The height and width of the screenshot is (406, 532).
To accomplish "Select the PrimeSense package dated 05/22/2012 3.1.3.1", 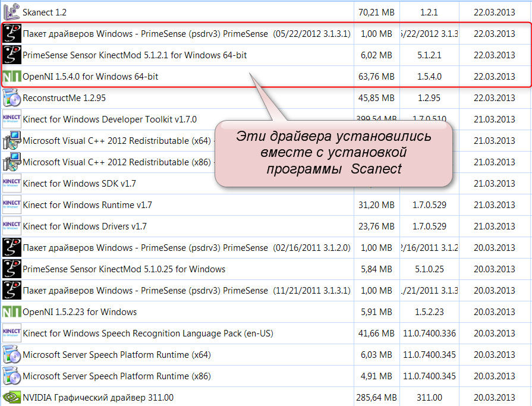I will click(187, 33).
